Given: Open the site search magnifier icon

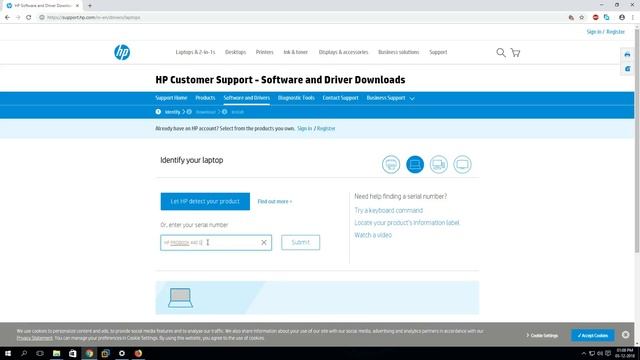Looking at the screenshot, I should 501,52.
